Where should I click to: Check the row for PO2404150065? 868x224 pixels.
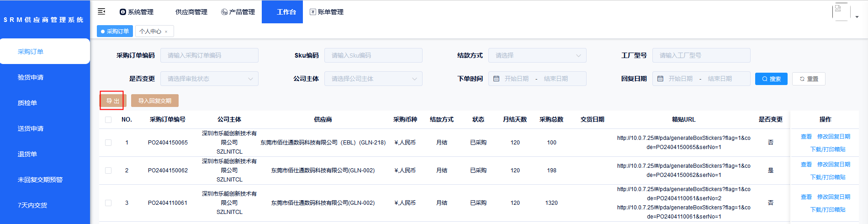click(x=108, y=143)
